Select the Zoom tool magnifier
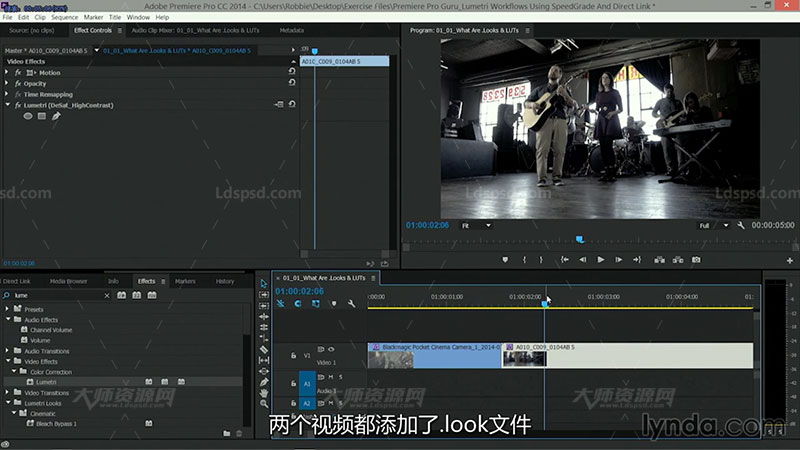The image size is (800, 450). coord(263,404)
